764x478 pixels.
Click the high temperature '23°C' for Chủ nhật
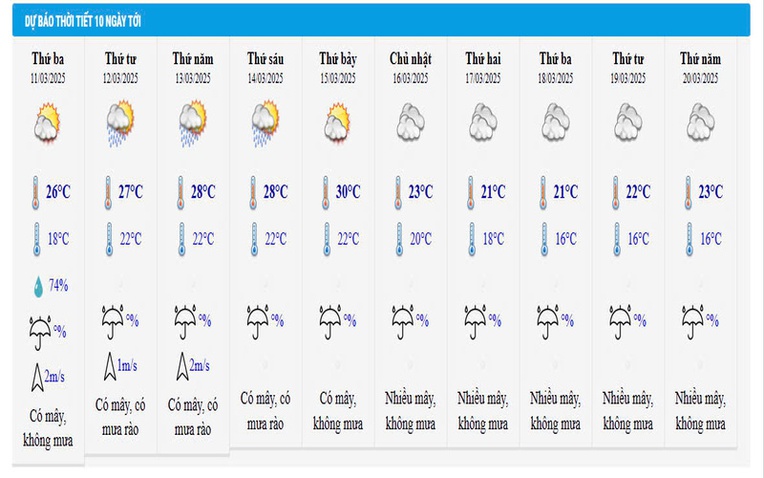420,192
